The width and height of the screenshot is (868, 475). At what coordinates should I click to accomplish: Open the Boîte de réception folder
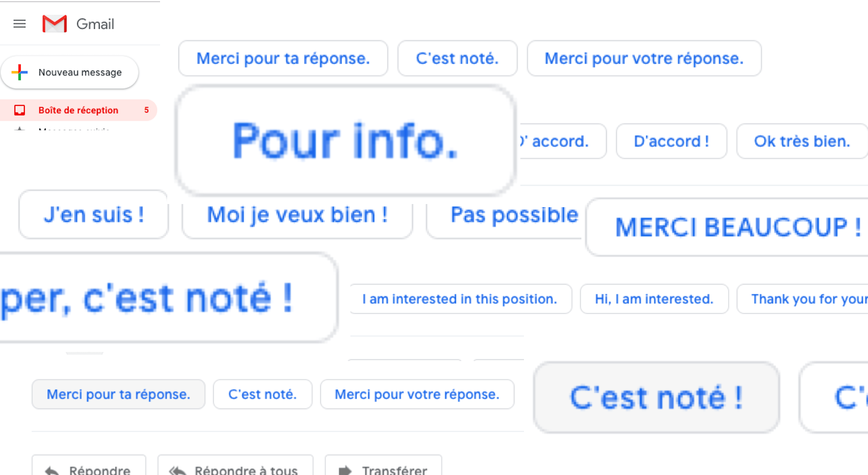[x=78, y=110]
